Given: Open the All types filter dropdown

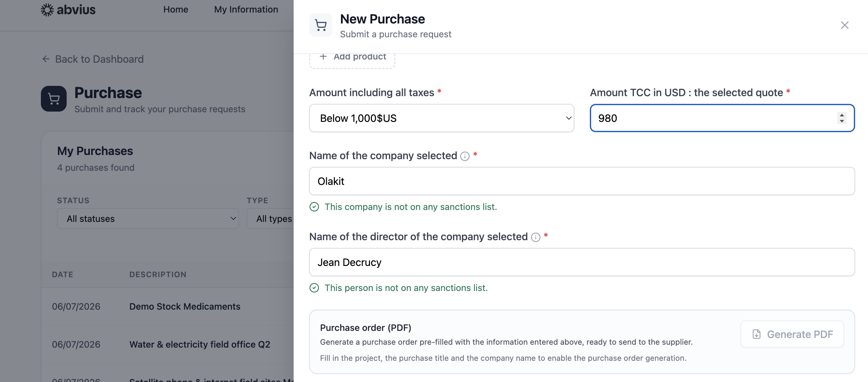Looking at the screenshot, I should coord(270,218).
